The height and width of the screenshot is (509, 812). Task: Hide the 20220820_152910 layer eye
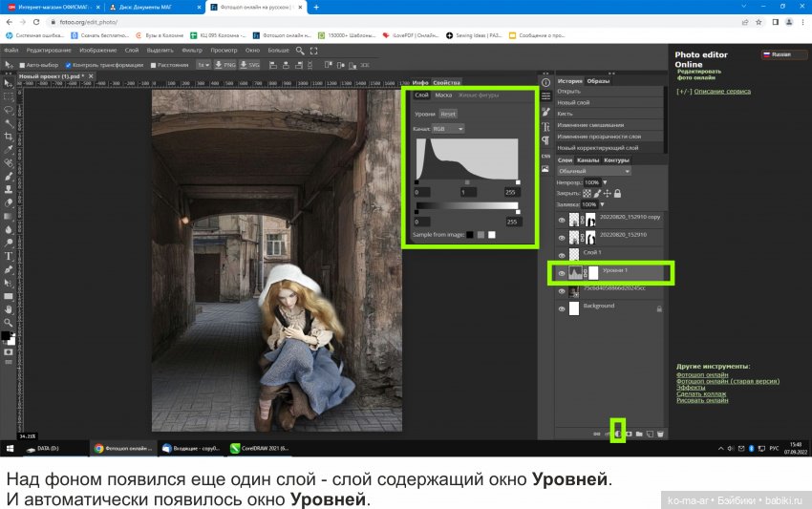point(562,238)
